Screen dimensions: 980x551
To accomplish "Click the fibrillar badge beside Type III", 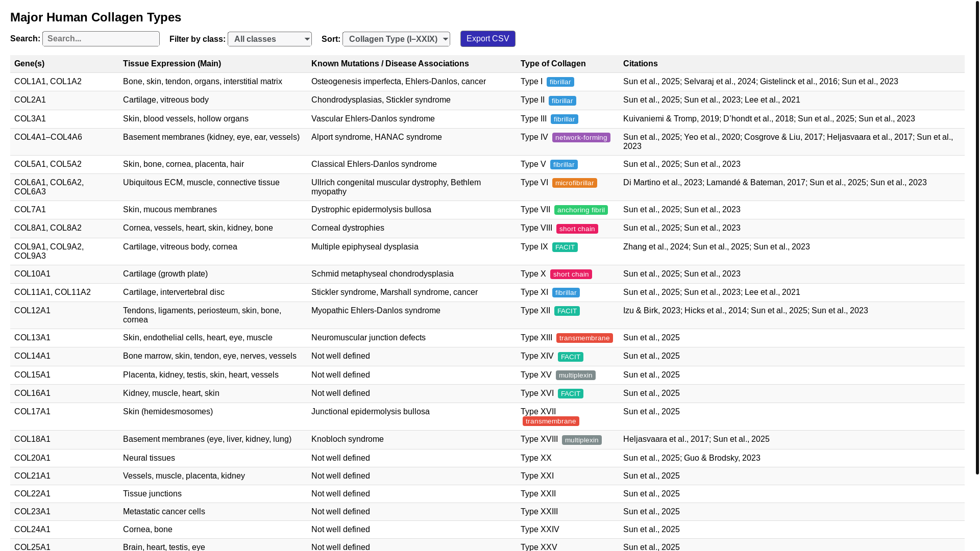I will [x=565, y=119].
